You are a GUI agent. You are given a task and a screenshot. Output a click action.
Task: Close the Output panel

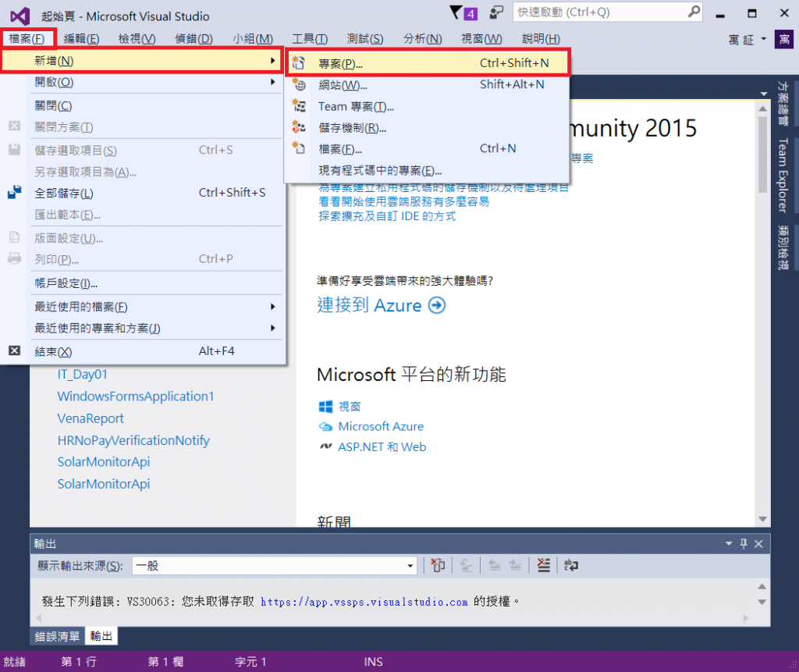tap(758, 543)
